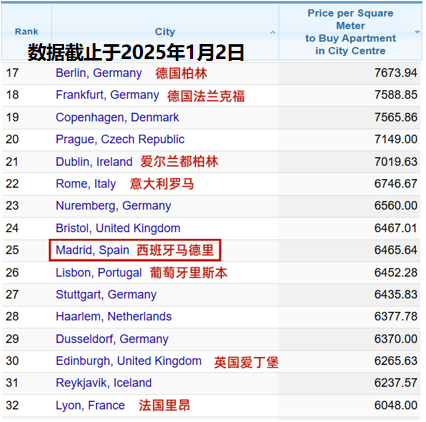Open Berlin, Germany link
426x422 pixels.
click(99, 73)
